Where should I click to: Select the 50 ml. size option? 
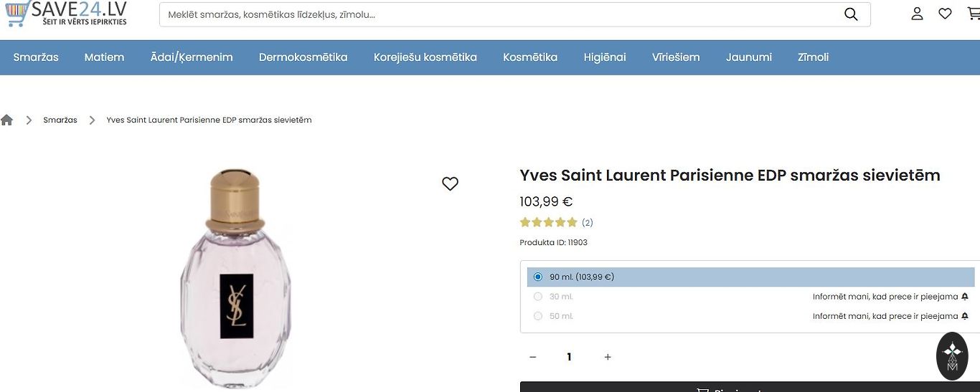click(x=538, y=316)
